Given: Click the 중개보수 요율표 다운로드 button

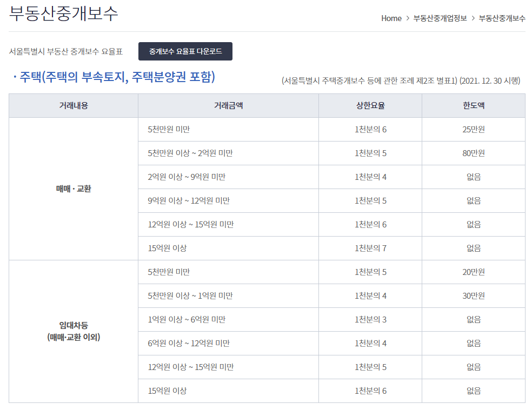Looking at the screenshot, I should 185,51.
